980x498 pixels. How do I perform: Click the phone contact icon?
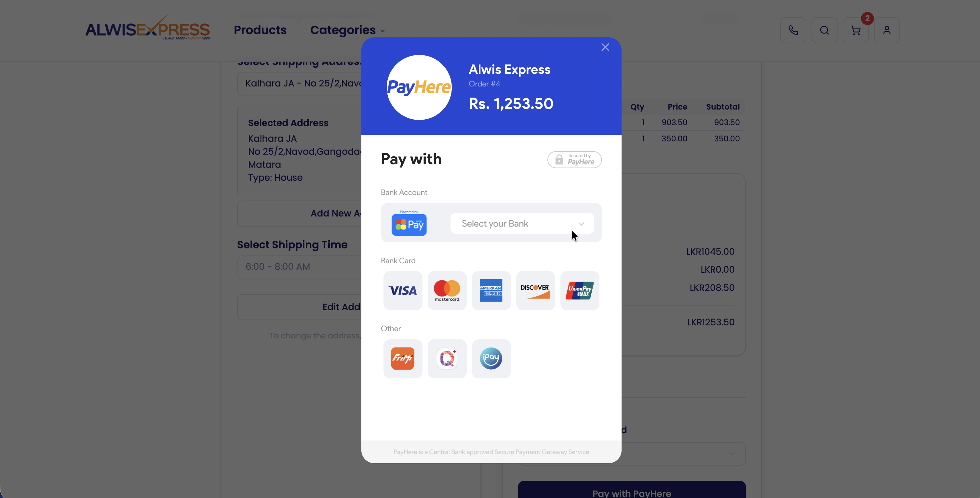[793, 30]
